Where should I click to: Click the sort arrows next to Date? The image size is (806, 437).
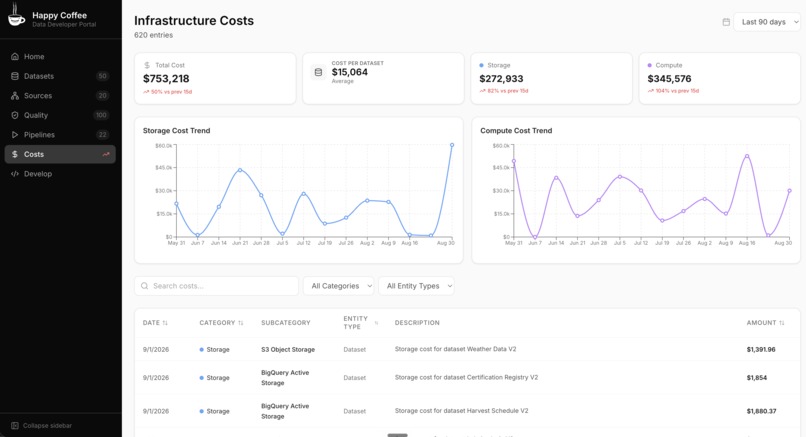click(165, 323)
